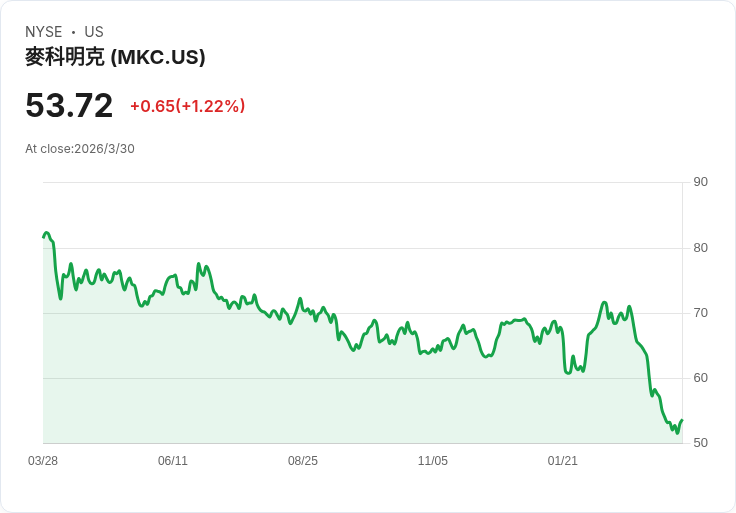Click the final endpoint of the price line

[x=682, y=421]
